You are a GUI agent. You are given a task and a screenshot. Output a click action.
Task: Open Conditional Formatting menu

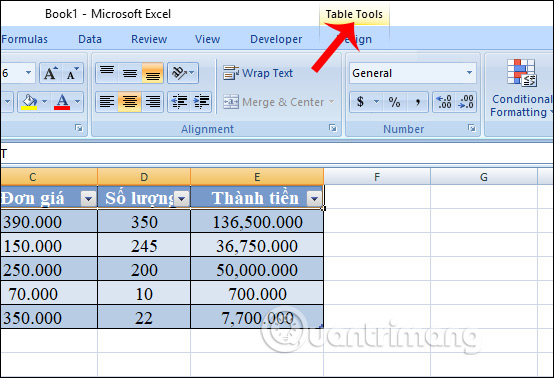(521, 88)
